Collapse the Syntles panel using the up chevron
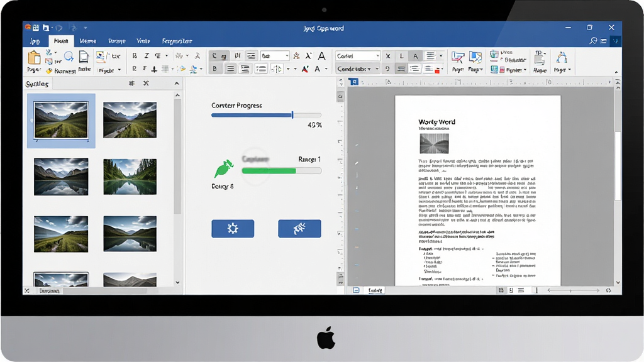The image size is (644, 362). [x=177, y=84]
